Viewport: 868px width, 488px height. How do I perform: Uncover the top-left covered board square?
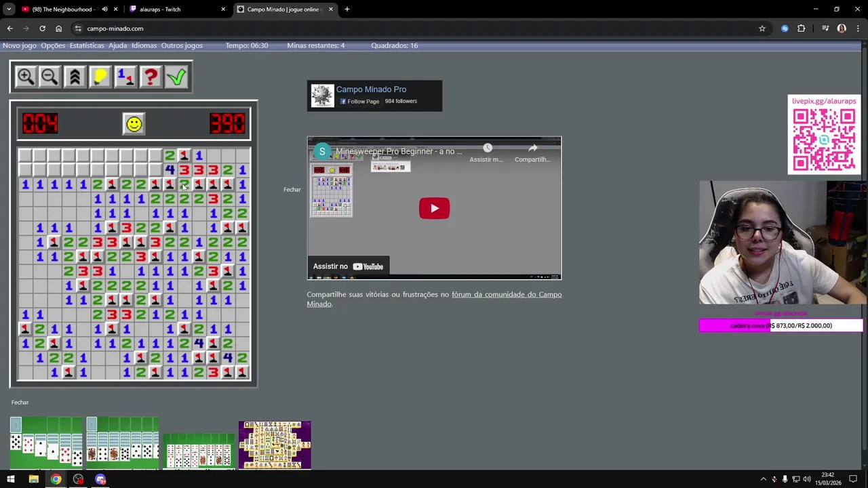click(25, 155)
